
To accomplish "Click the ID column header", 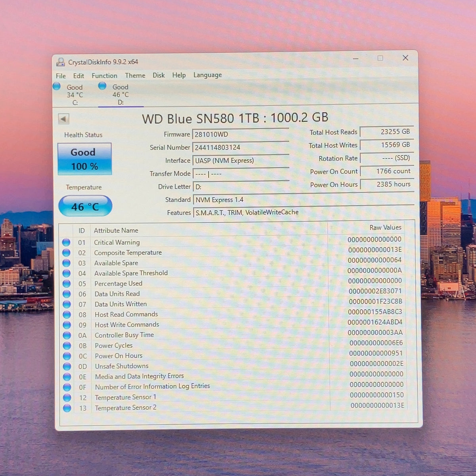I will [x=82, y=230].
